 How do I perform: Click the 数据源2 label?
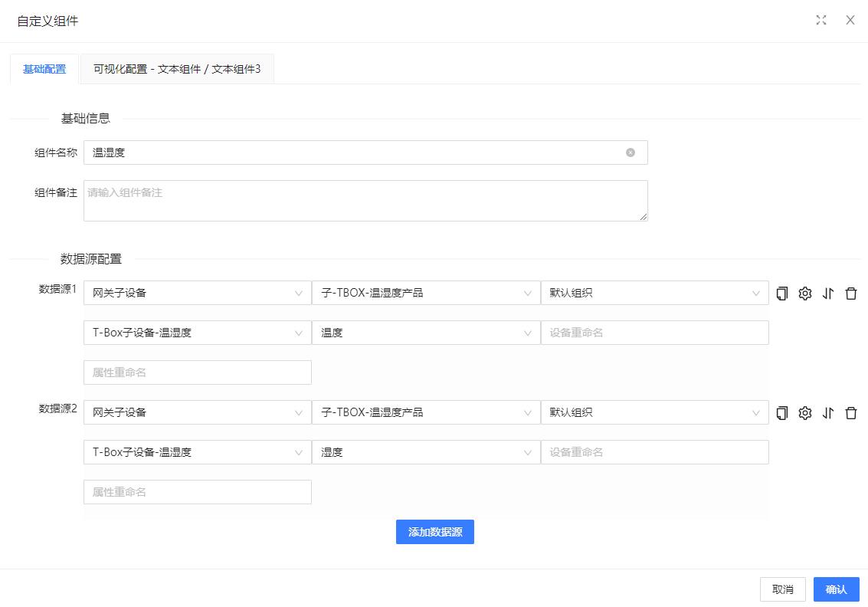(57, 408)
